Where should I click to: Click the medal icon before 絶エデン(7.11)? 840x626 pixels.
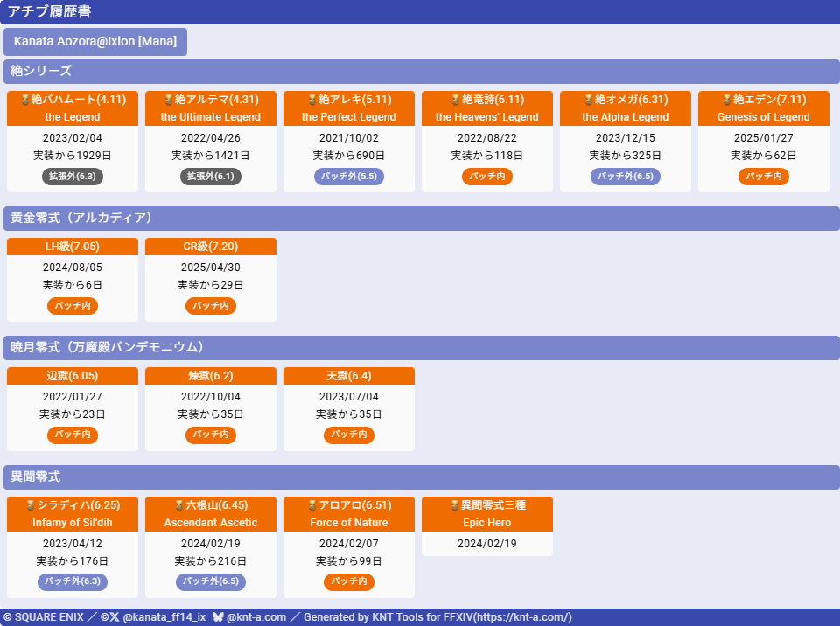(x=726, y=101)
